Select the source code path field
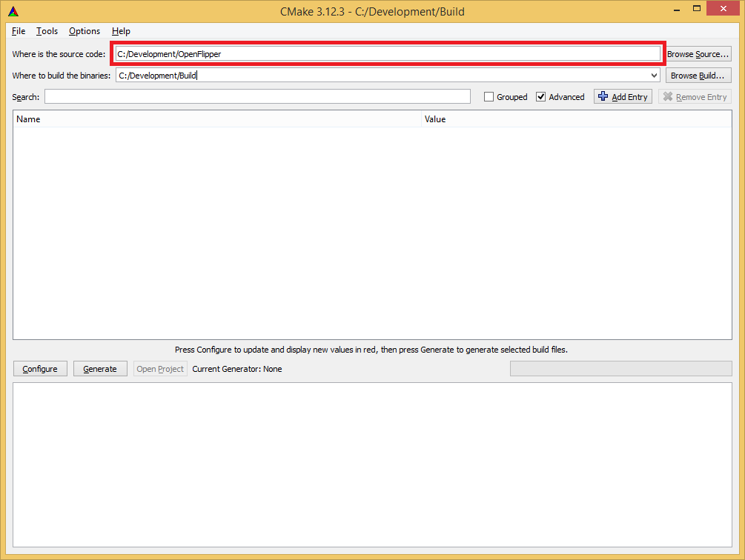The height and width of the screenshot is (560, 745). [385, 53]
